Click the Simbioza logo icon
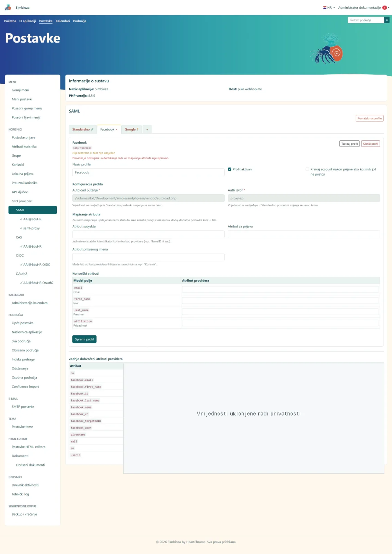This screenshot has width=392, height=554. click(x=8, y=7)
